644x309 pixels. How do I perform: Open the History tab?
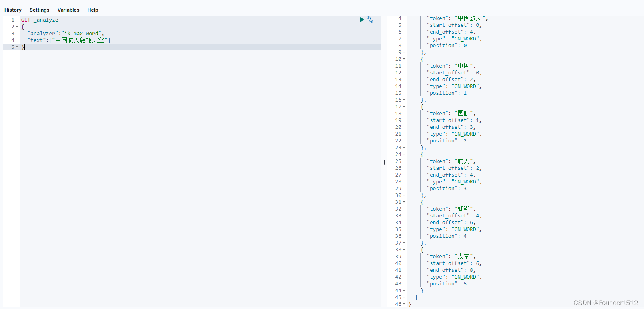pyautogui.click(x=13, y=10)
